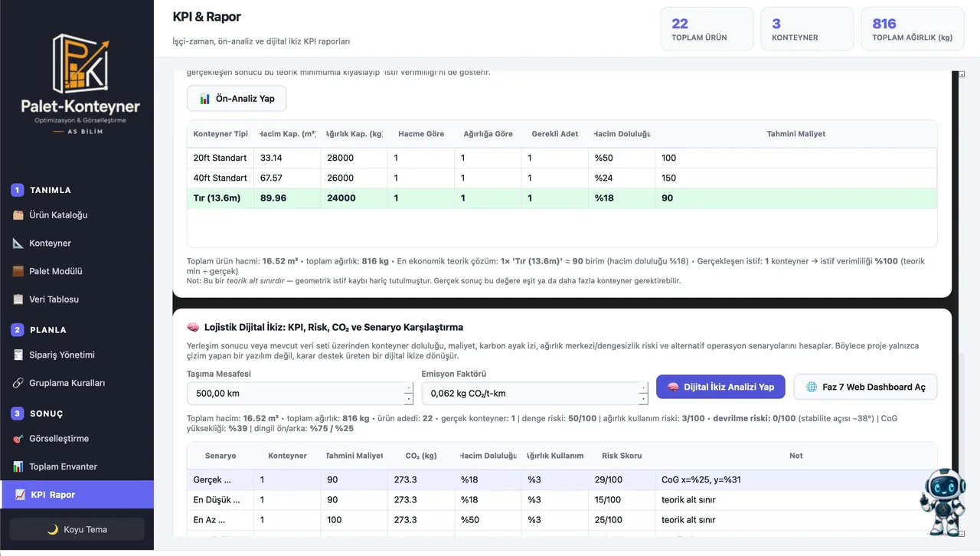Click the globe icon on Faz 7 Dashboard
Viewport: 980px width, 556px height.
click(x=812, y=387)
